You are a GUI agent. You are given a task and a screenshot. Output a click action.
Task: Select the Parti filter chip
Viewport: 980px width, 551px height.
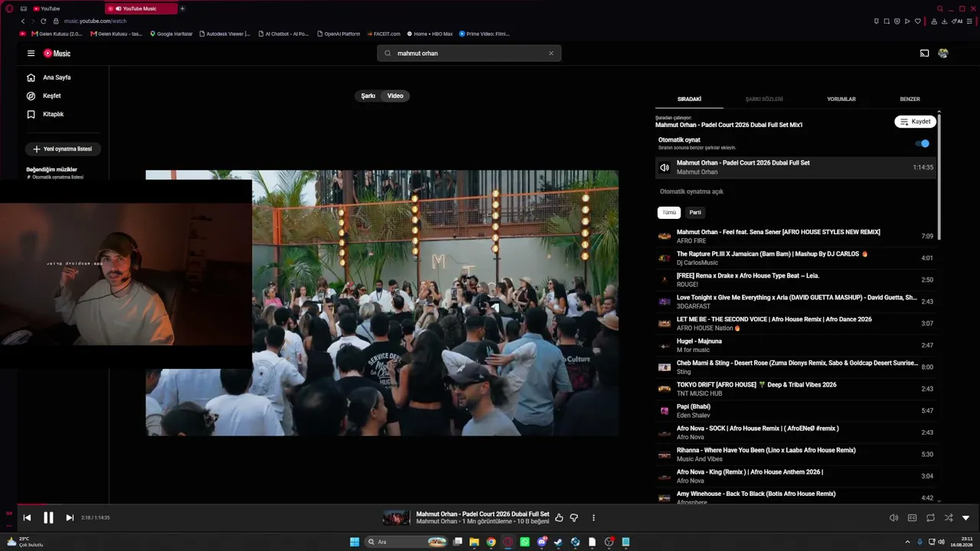[695, 213]
